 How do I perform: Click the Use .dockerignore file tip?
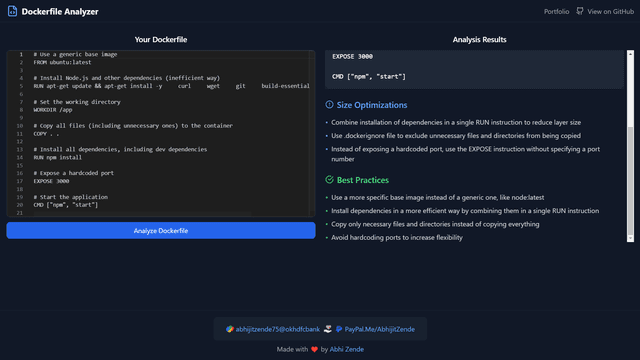click(456, 136)
